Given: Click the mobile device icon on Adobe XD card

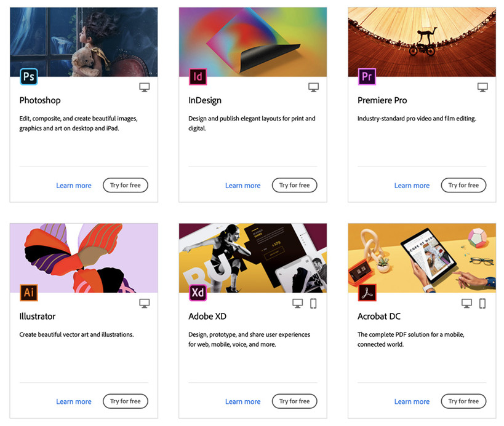Looking at the screenshot, I should tap(313, 303).
